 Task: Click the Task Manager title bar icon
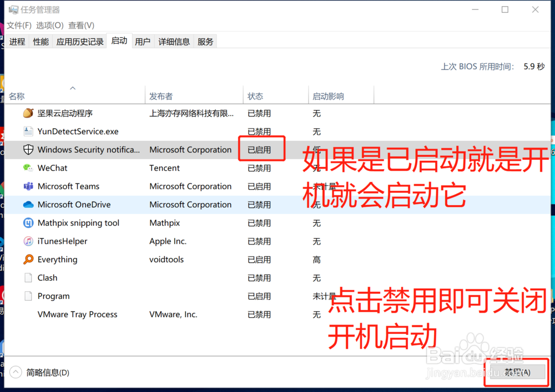click(13, 9)
